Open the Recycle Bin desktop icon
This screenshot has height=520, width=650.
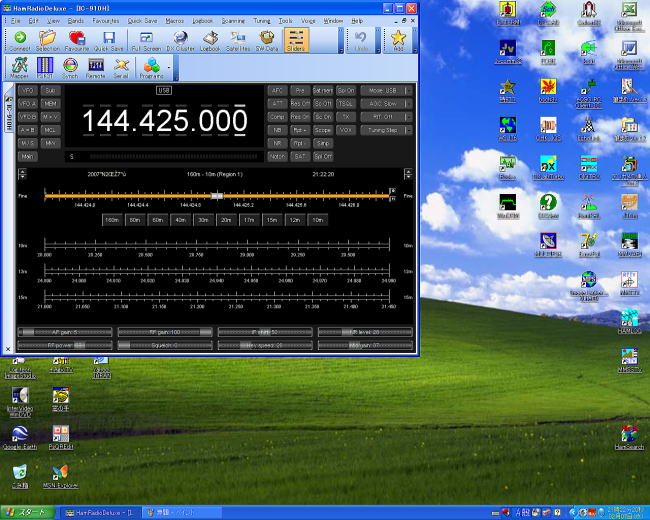19,476
